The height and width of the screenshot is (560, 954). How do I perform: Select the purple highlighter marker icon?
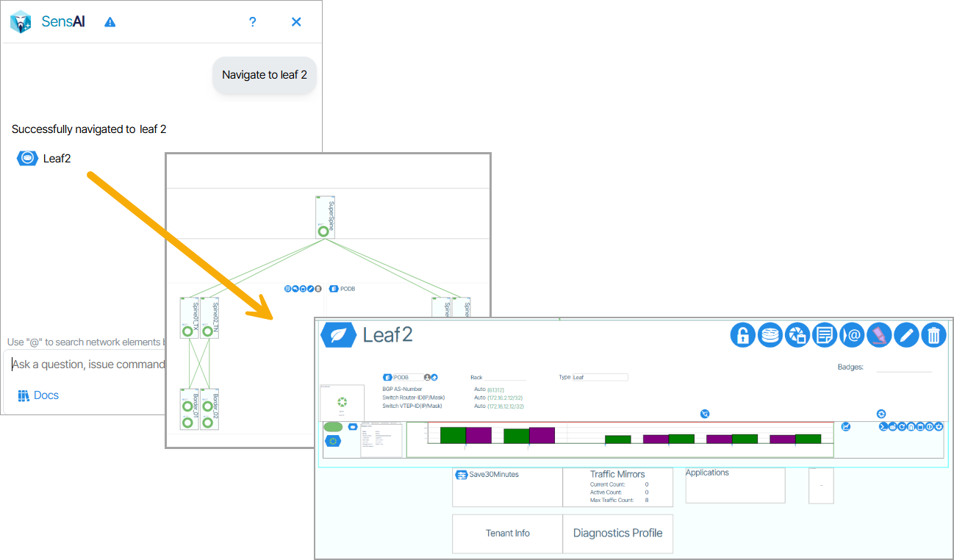(x=879, y=336)
